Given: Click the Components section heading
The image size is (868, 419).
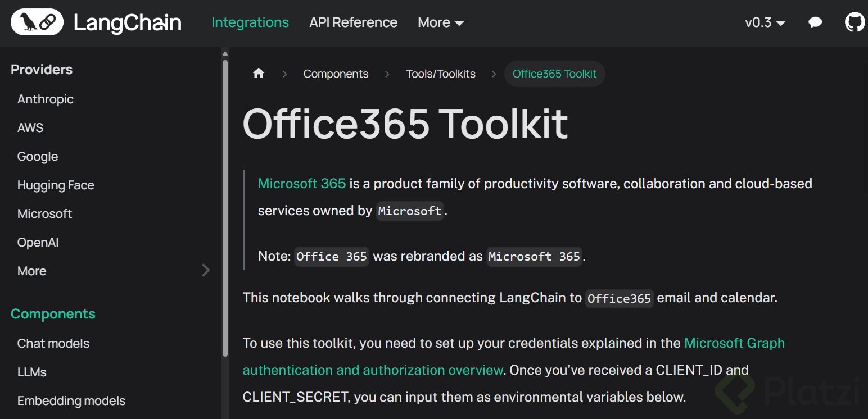Looking at the screenshot, I should pyautogui.click(x=53, y=314).
